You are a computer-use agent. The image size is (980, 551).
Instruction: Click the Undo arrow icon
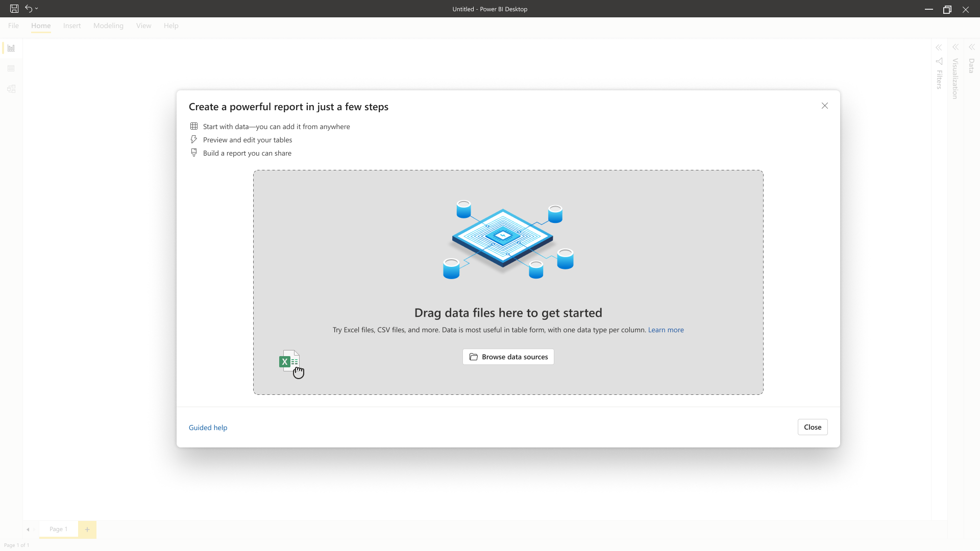pyautogui.click(x=29, y=9)
